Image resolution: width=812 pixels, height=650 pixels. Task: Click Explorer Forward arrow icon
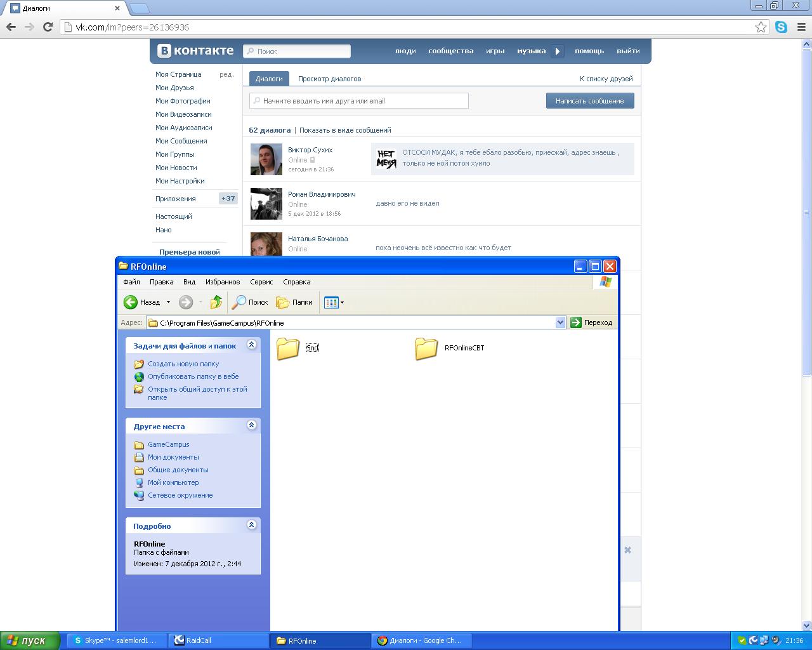pyautogui.click(x=186, y=302)
